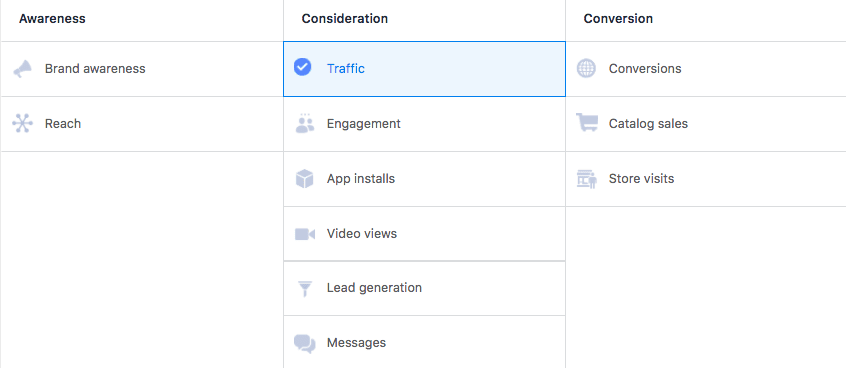Viewport: 846px width, 368px height.
Task: Select the Engagement objective label
Action: 364,124
